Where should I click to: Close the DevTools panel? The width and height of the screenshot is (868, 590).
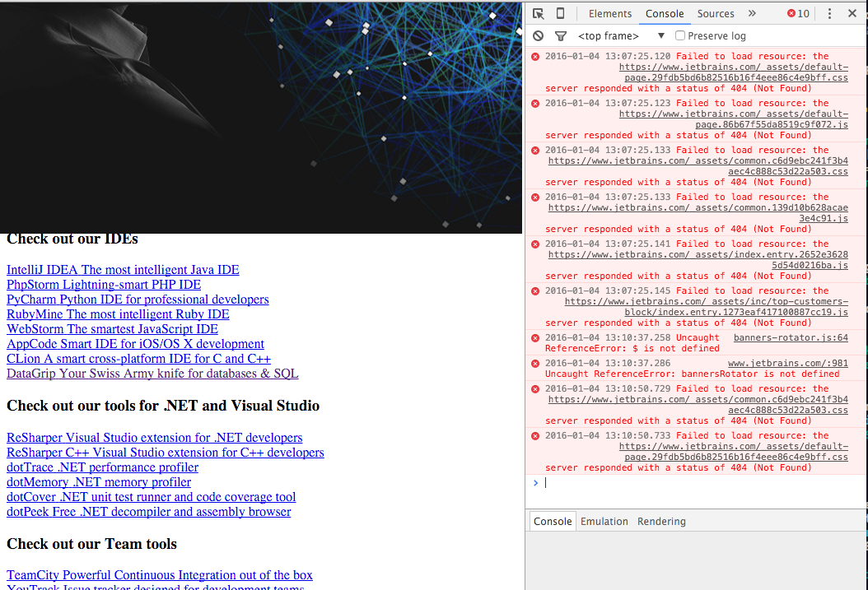[x=852, y=14]
